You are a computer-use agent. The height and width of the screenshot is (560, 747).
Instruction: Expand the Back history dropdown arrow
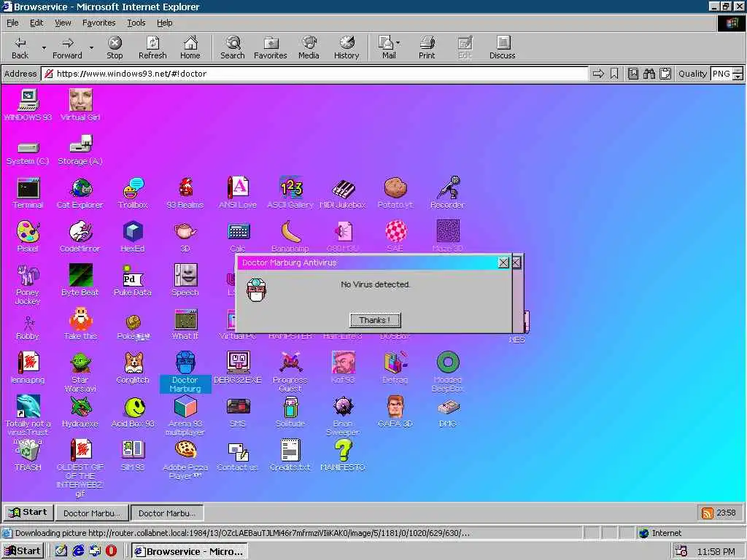click(44, 47)
